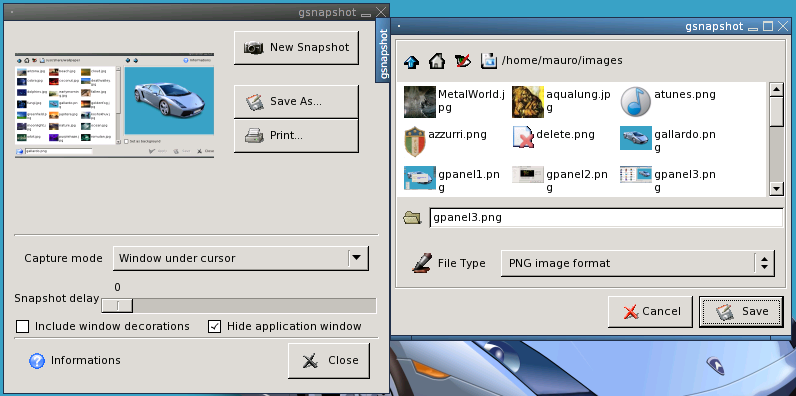
Task: Open the home folder icon
Action: pos(437,61)
